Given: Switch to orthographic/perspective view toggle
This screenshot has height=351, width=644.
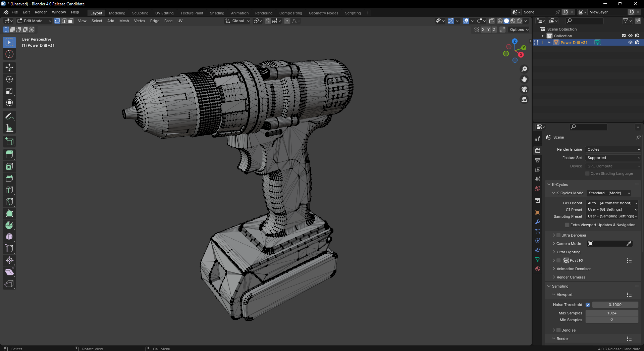Looking at the screenshot, I should (524, 100).
